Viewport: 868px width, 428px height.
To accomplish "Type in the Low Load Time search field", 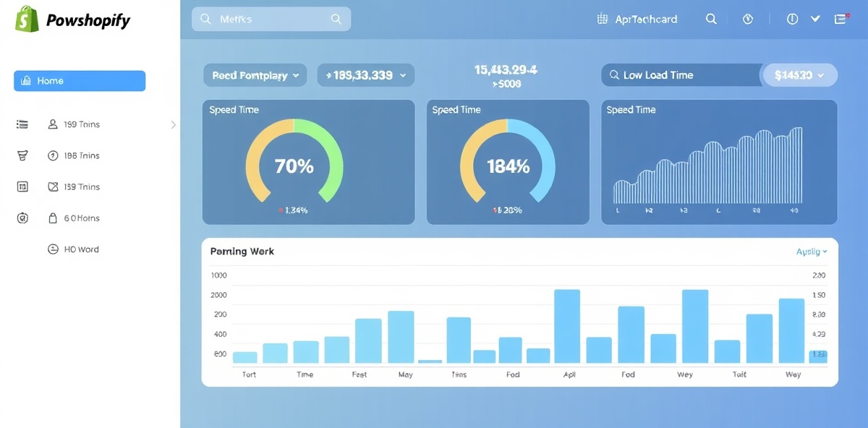I will pyautogui.click(x=680, y=74).
